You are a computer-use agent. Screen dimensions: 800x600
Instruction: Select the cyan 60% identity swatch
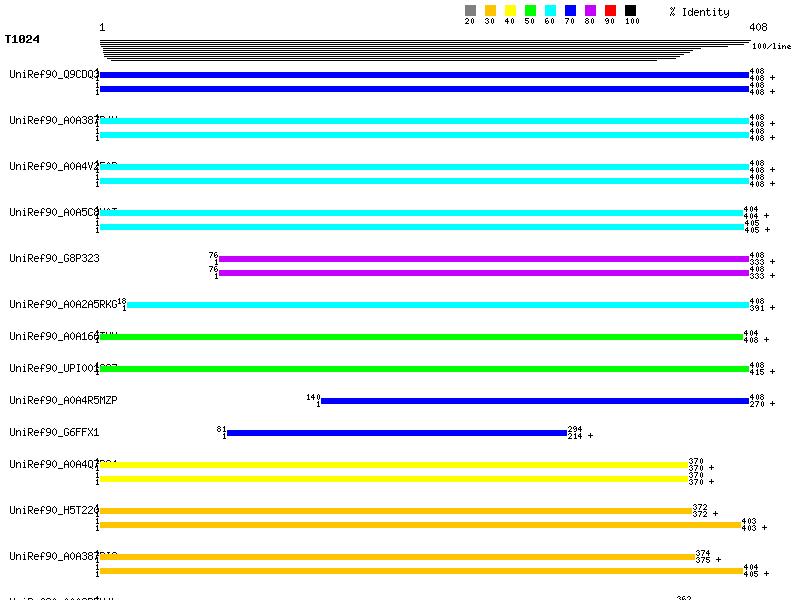click(550, 11)
